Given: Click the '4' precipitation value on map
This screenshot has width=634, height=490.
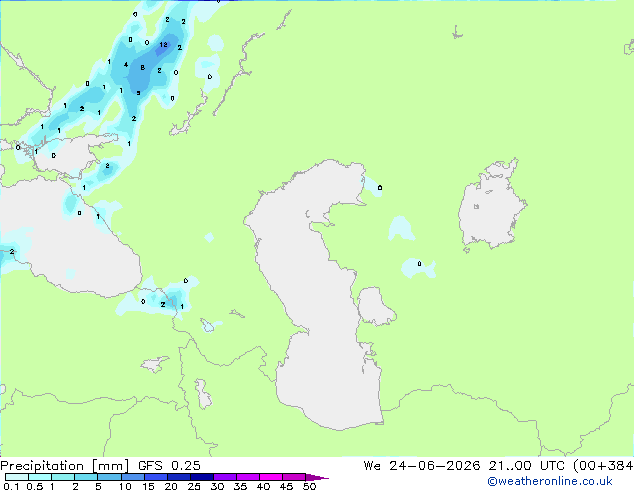Looking at the screenshot, I should (x=126, y=65).
